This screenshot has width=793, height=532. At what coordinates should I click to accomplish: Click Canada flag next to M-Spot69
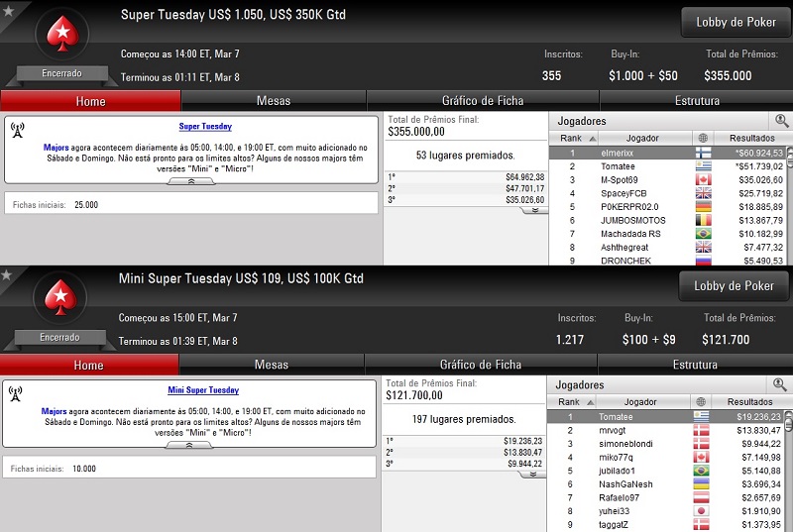[x=703, y=180]
